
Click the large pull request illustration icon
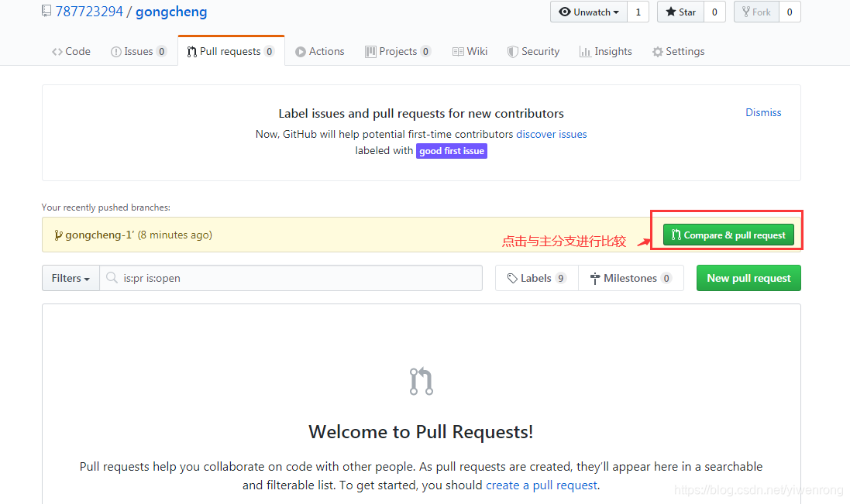[422, 381]
